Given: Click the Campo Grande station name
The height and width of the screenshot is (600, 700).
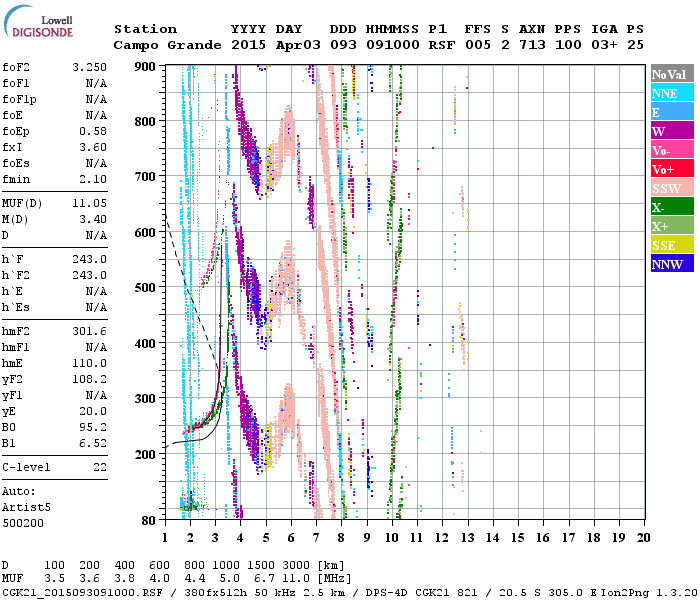Looking at the screenshot, I should coord(167,45).
